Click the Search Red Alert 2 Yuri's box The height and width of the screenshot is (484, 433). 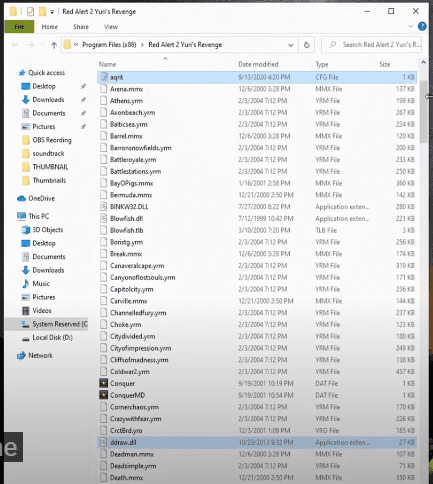[x=371, y=45]
